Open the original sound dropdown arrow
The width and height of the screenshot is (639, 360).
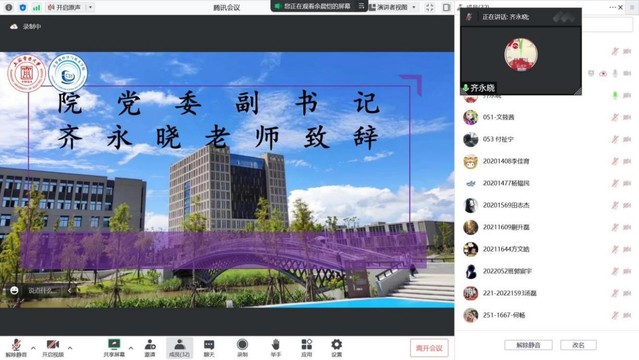(90, 7)
